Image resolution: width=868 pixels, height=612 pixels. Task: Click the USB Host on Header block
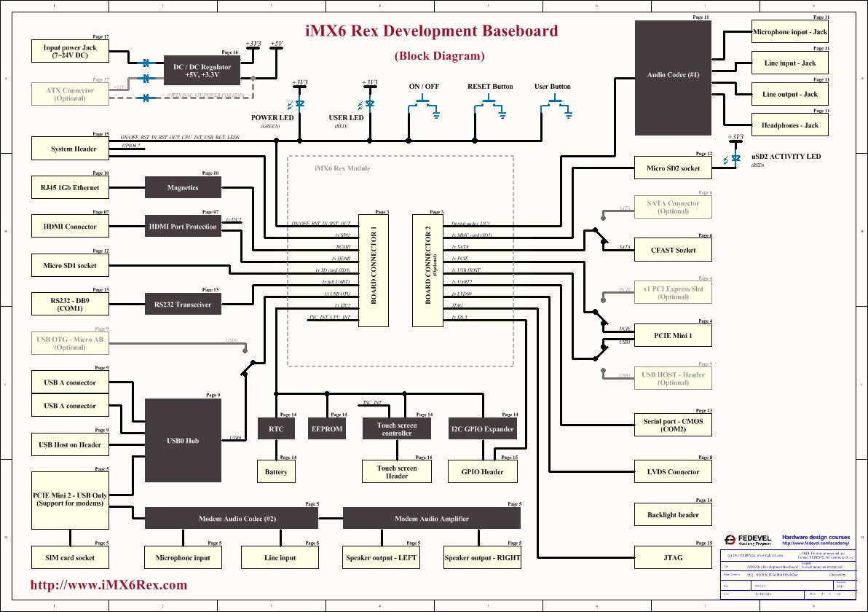tap(71, 444)
